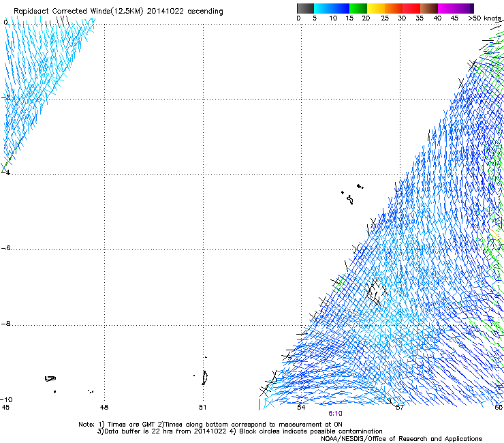The image size is (504, 443).
Task: Click the '6:10' purple time label
Action: pyautogui.click(x=335, y=414)
